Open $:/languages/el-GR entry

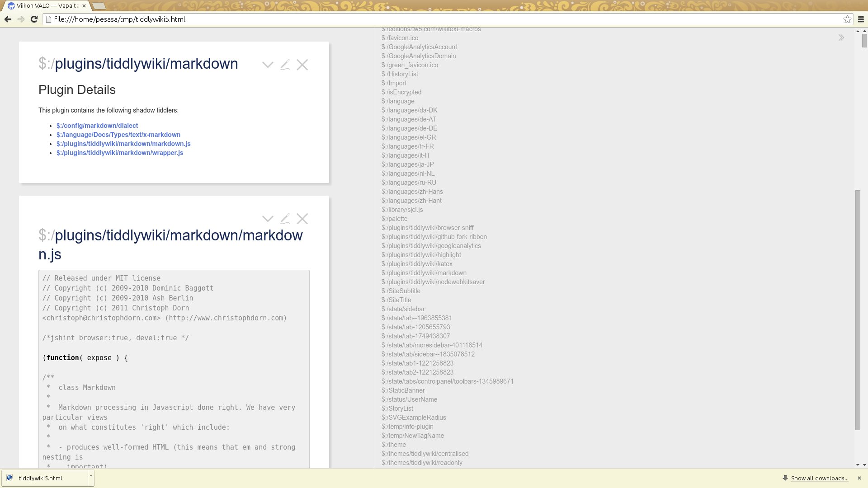coord(409,137)
